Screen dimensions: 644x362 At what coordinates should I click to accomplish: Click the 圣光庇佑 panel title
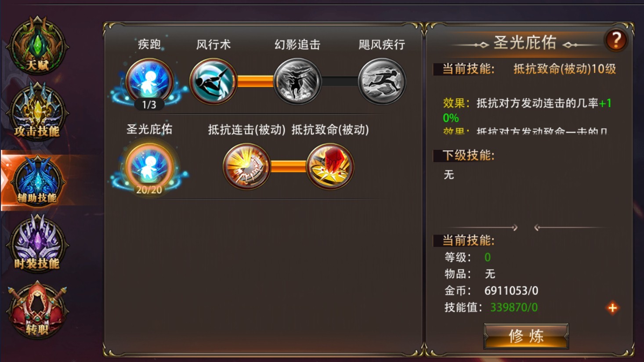[525, 43]
